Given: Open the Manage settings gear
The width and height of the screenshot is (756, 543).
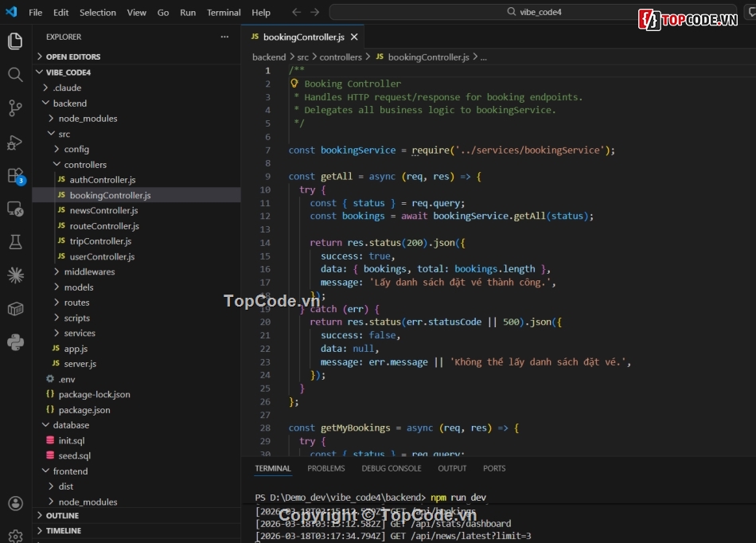Looking at the screenshot, I should point(15,537).
